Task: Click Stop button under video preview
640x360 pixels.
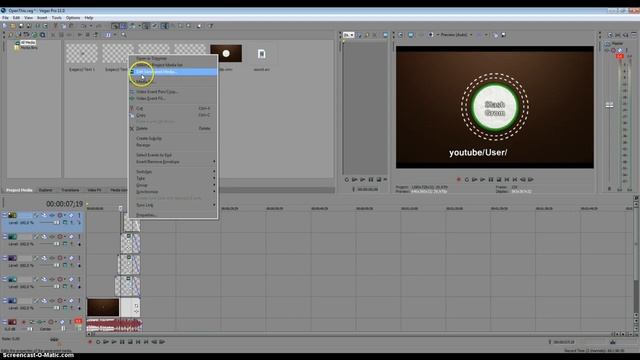Action: pos(499,180)
